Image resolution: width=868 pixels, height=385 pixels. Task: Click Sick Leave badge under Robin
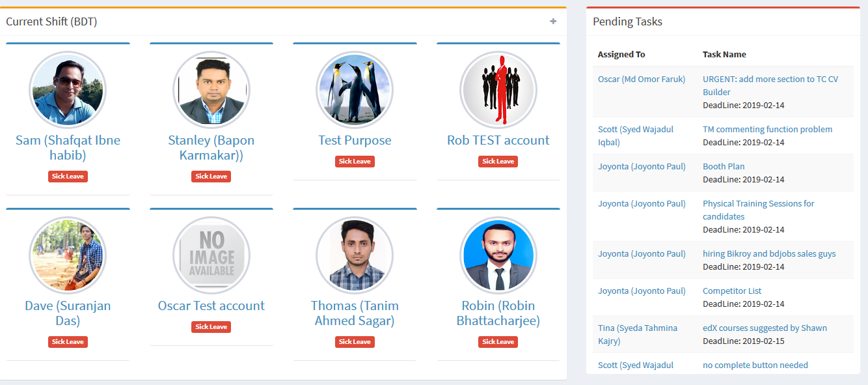[498, 342]
